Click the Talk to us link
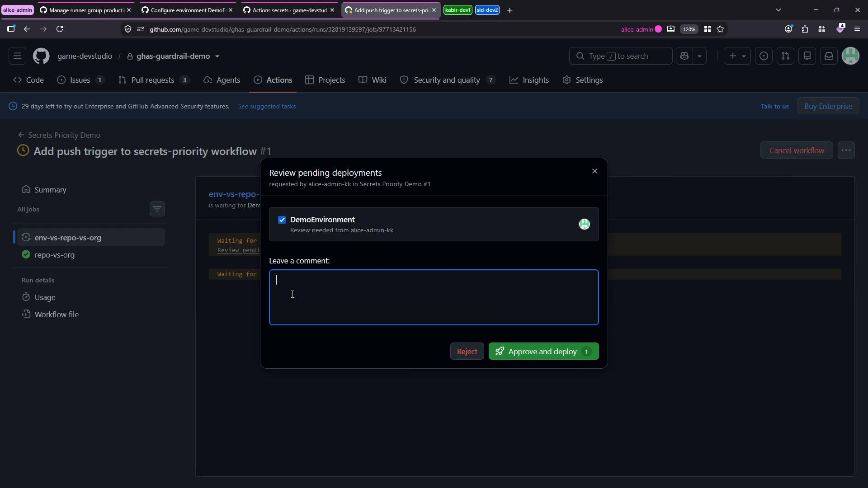Screen dimensions: 868x488 point(774,106)
